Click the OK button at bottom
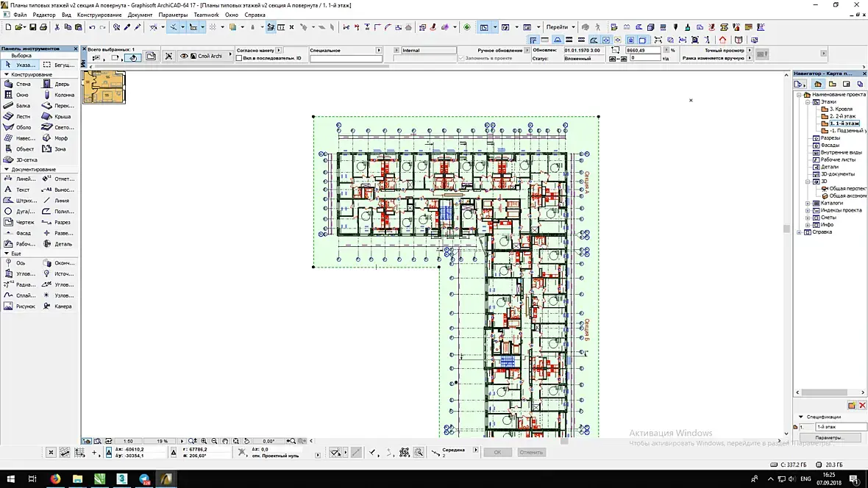 498,452
